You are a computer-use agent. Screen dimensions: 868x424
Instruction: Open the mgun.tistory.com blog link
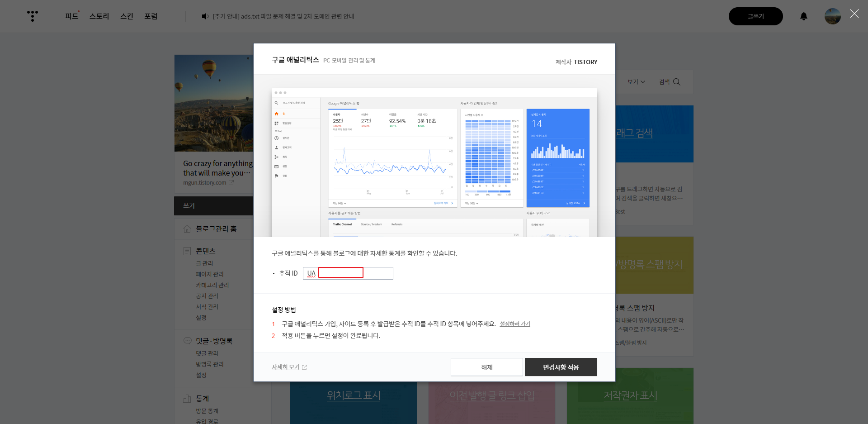coord(204,183)
